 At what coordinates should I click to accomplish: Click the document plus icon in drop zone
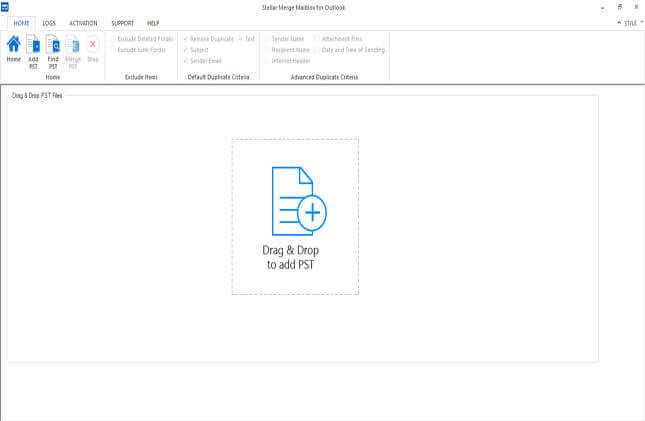coord(298,201)
